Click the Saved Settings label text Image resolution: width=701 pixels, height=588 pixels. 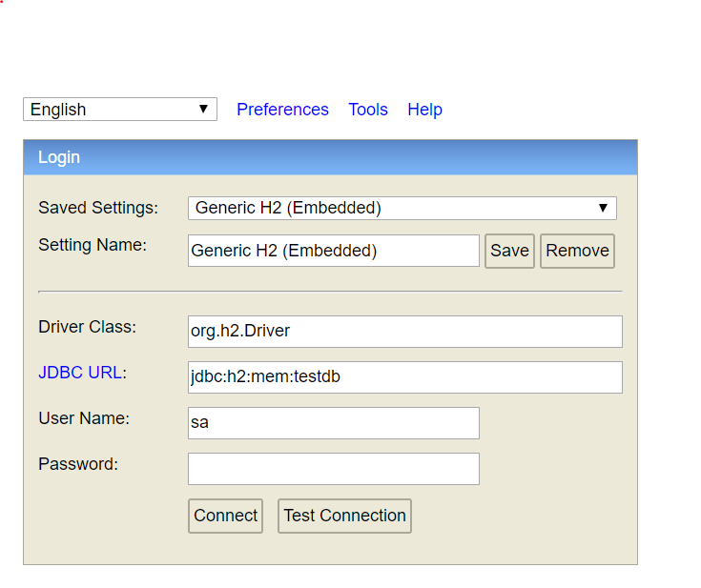pos(98,208)
